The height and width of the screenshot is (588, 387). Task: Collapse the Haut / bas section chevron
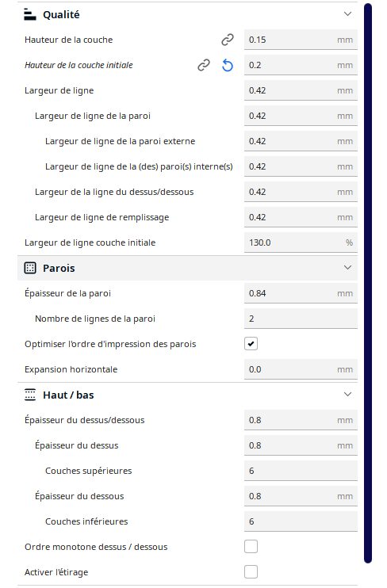[347, 395]
